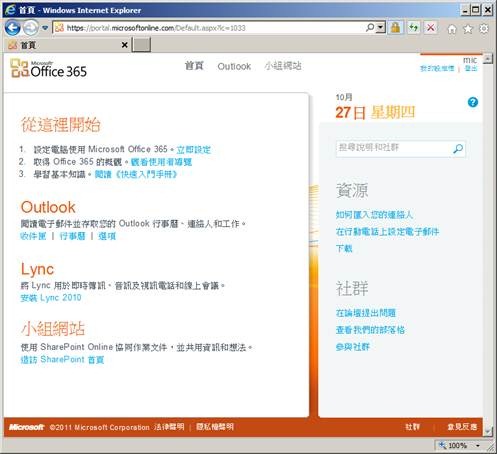Click the search magnifier in help box
The height and width of the screenshot is (454, 497).
[458, 148]
